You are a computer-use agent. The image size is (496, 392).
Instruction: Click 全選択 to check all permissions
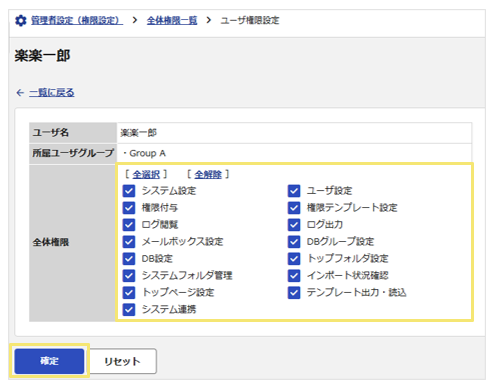pyautogui.click(x=146, y=174)
